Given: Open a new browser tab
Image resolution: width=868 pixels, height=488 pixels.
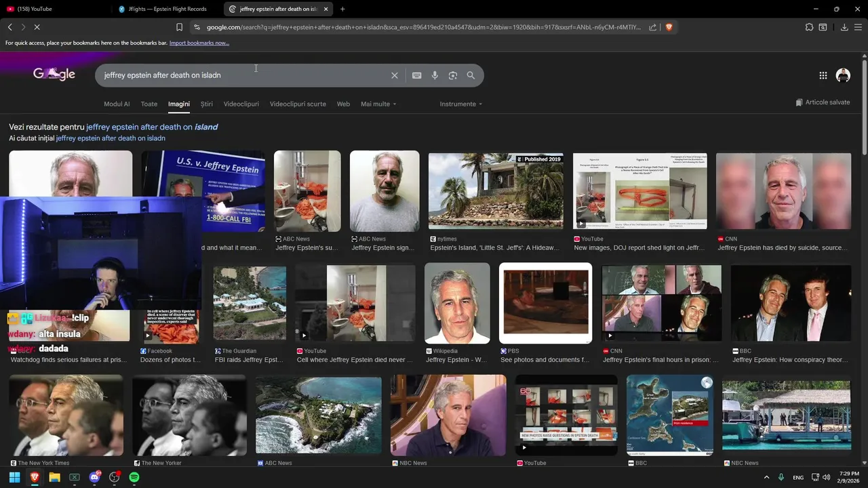Looking at the screenshot, I should [x=342, y=9].
